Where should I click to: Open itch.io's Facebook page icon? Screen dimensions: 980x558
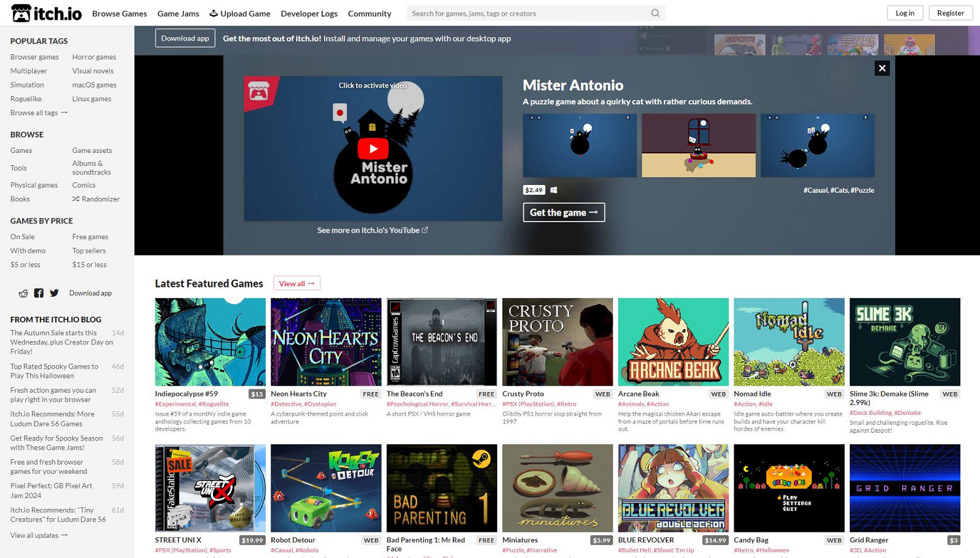click(39, 293)
